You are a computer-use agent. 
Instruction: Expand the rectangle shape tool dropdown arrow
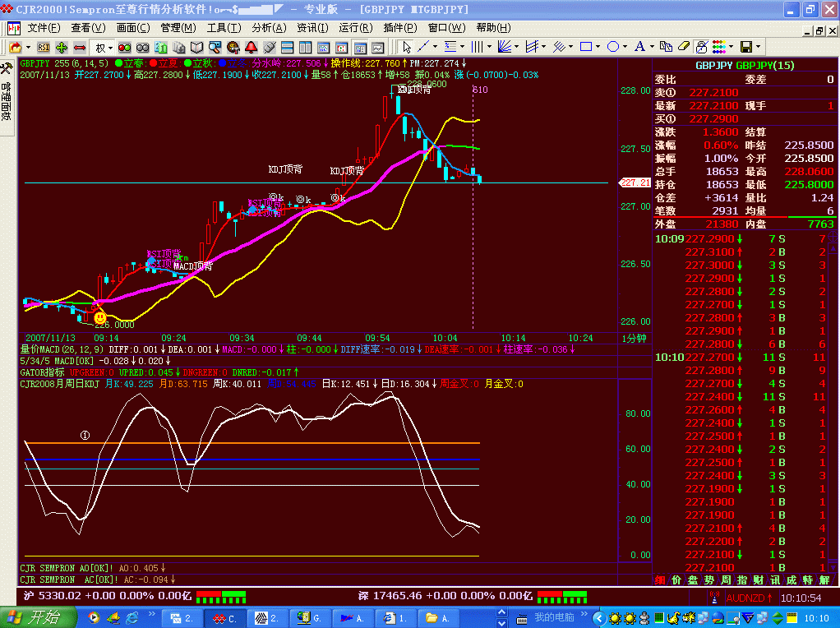tap(598, 47)
